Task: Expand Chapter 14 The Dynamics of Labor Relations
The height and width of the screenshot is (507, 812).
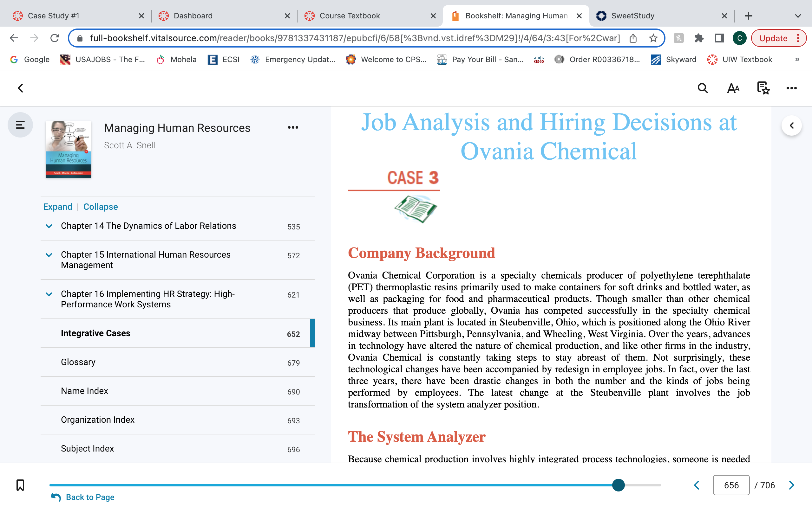Action: click(x=49, y=226)
